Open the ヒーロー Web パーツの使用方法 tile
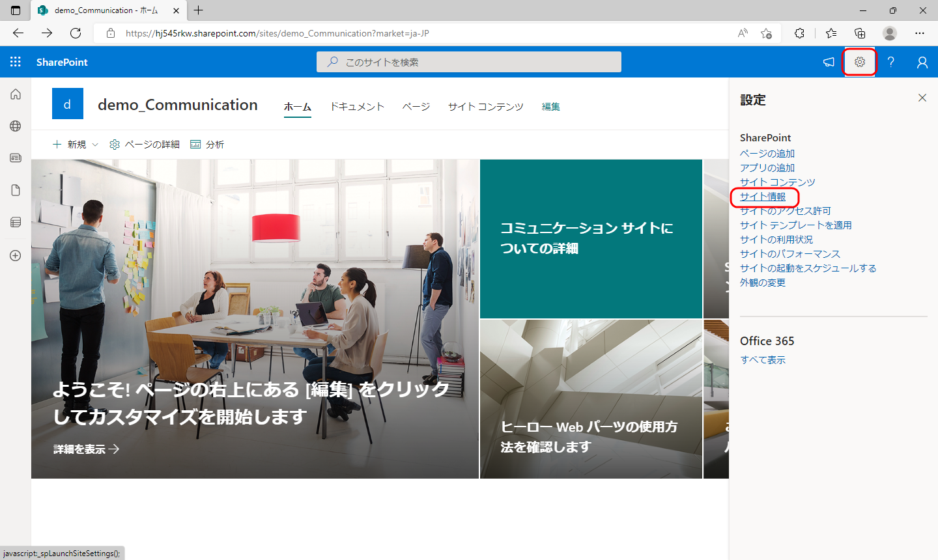Viewport: 938px width, 560px height. pyautogui.click(x=591, y=399)
